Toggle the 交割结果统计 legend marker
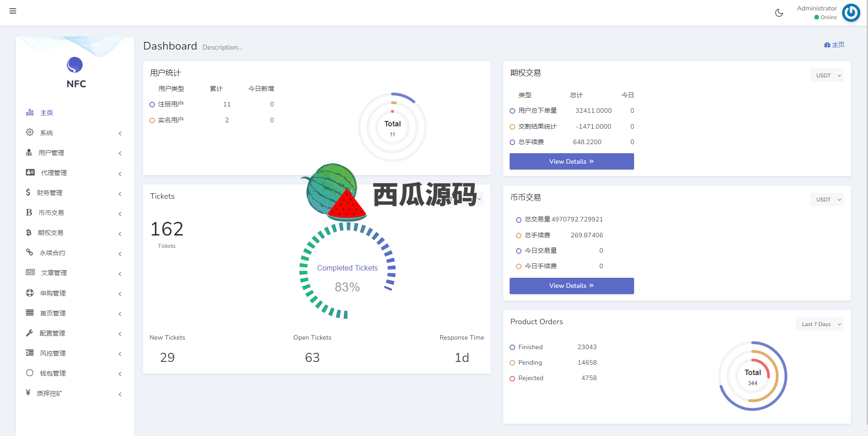The width and height of the screenshot is (868, 436). (x=512, y=127)
